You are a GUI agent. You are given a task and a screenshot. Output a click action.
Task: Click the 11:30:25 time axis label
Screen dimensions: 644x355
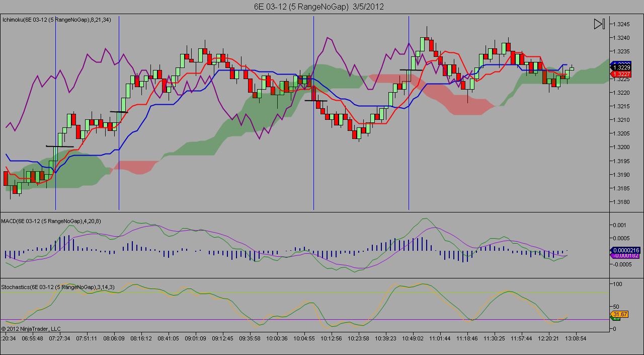(494, 338)
